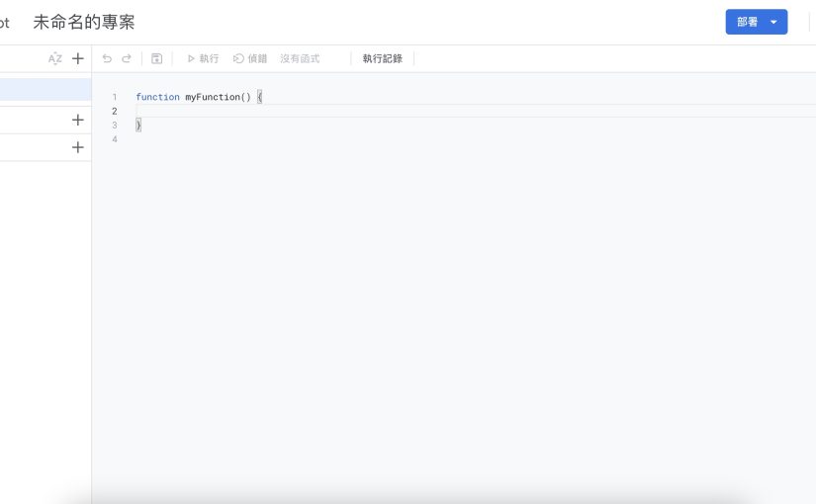Image resolution: width=816 pixels, height=504 pixels.
Task: Click the closing brace on line 3
Action: click(x=138, y=126)
